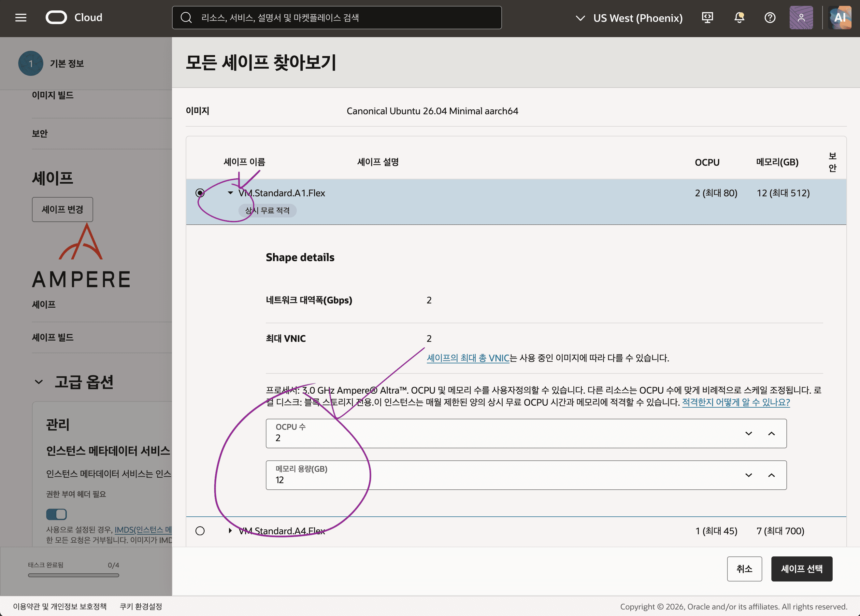Open the user profile avatar
860x616 pixels.
pos(801,18)
